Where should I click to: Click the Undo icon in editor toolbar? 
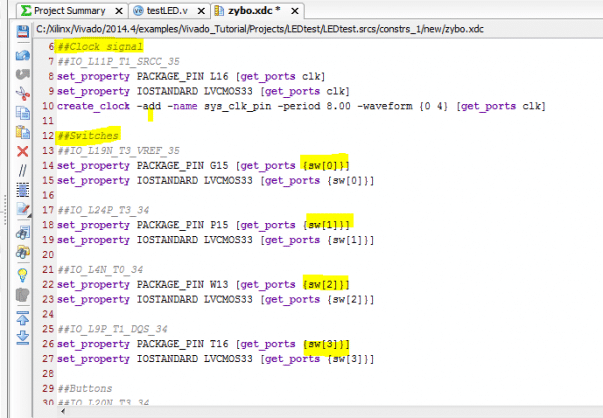tap(23, 52)
